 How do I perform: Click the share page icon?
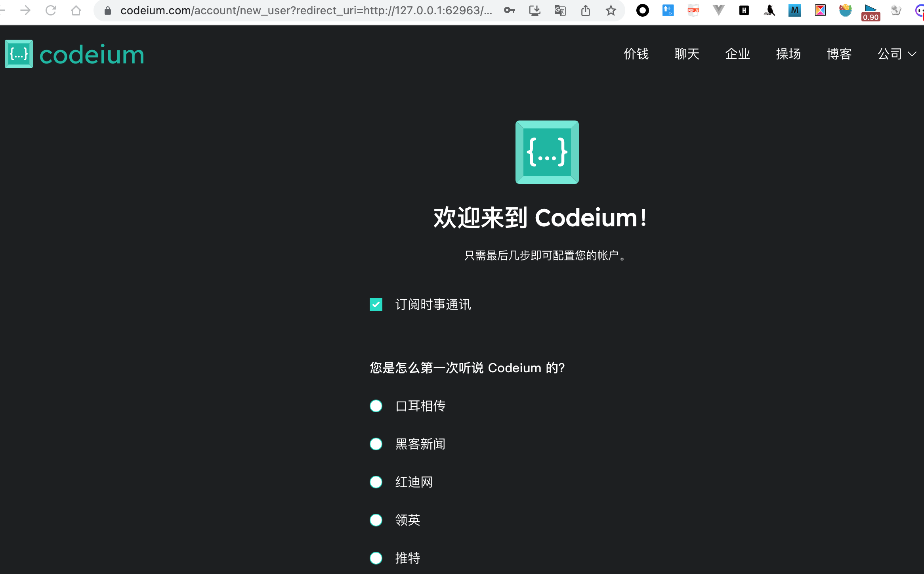click(x=586, y=10)
